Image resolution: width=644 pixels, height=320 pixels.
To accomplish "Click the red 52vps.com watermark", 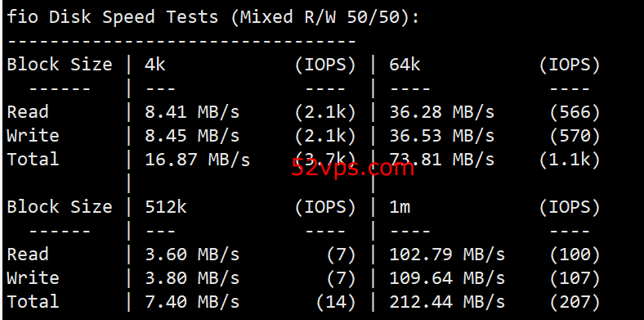I will pyautogui.click(x=353, y=168).
